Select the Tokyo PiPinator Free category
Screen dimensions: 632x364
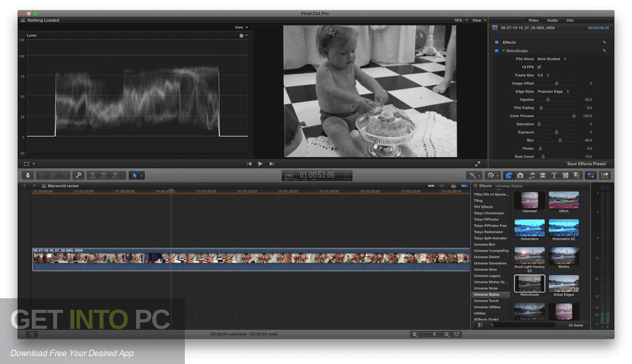point(491,226)
